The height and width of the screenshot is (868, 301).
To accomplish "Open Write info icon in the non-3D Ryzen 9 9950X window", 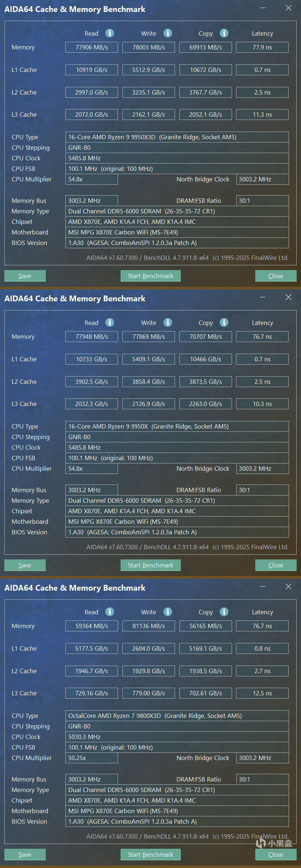I will tap(167, 322).
